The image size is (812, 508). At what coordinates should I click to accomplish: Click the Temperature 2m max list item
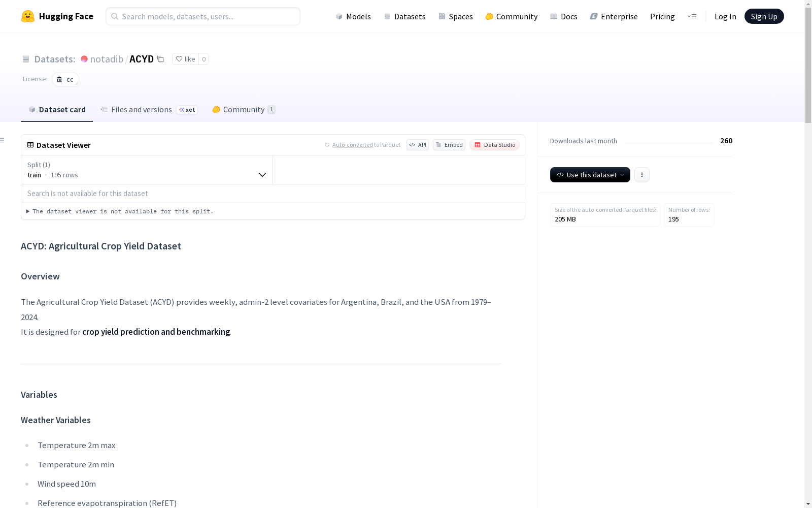[77, 446]
